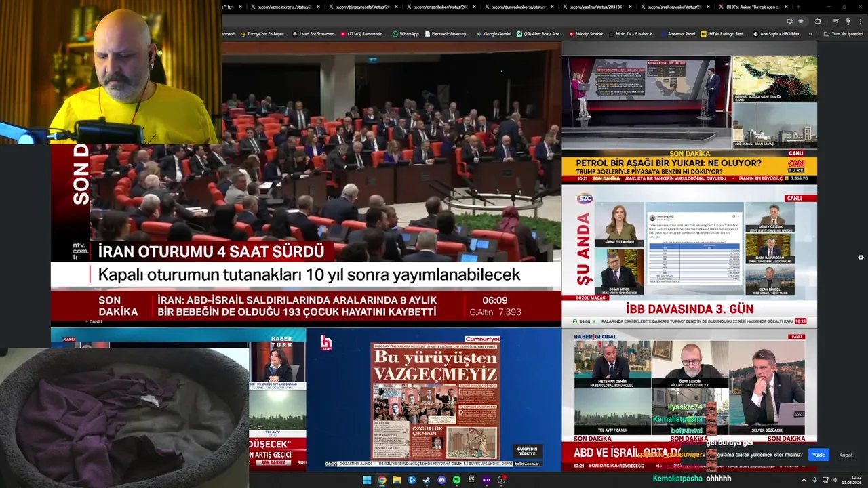Image resolution: width=868 pixels, height=488 pixels.
Task: Open a new browser tab with plus
Action: tap(798, 7)
